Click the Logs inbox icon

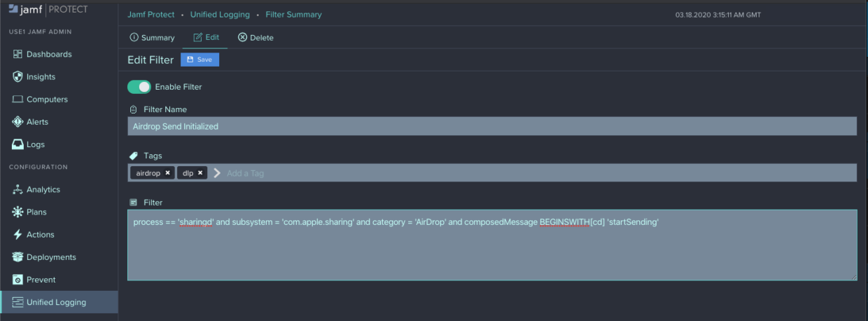coord(17,144)
